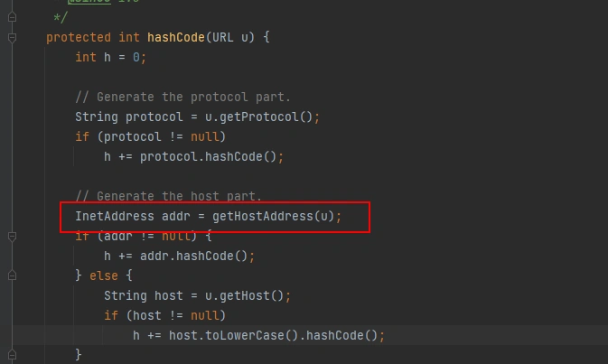Click the 'protected' keyword
Image resolution: width=608 pixels, height=364 pixels.
[79, 37]
